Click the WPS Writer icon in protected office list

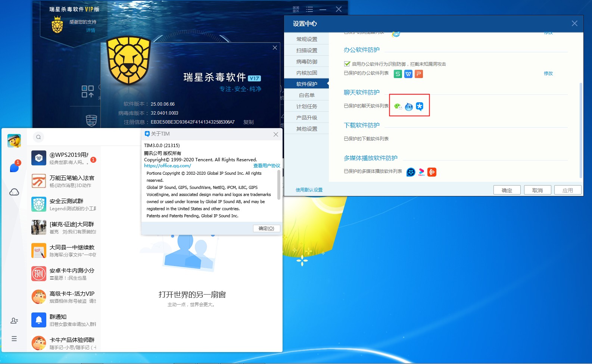[x=408, y=74]
